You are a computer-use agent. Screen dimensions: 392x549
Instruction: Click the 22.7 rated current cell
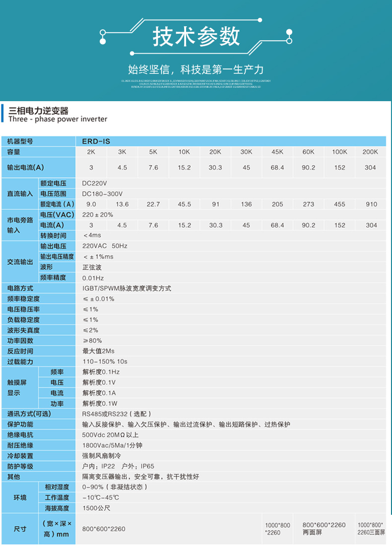[153, 204]
